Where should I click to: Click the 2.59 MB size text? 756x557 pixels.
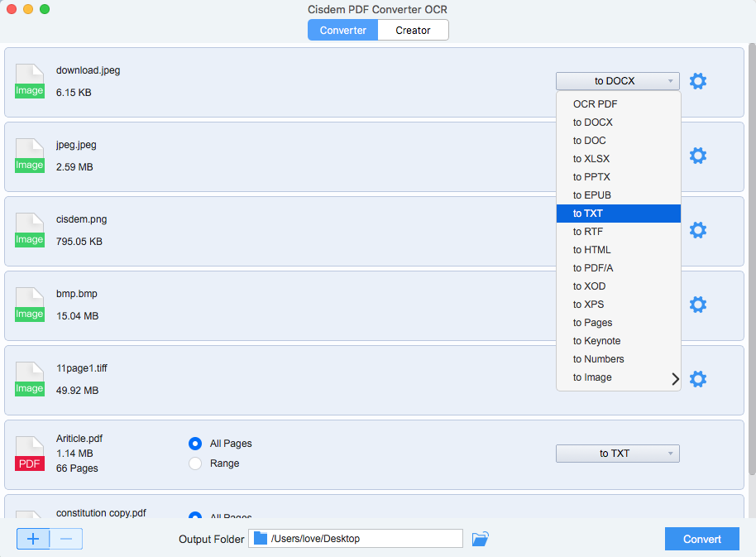tap(74, 167)
